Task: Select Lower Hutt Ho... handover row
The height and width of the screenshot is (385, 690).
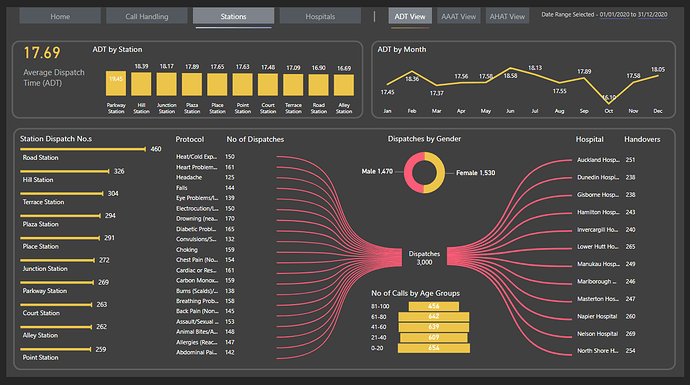Action: [606, 247]
